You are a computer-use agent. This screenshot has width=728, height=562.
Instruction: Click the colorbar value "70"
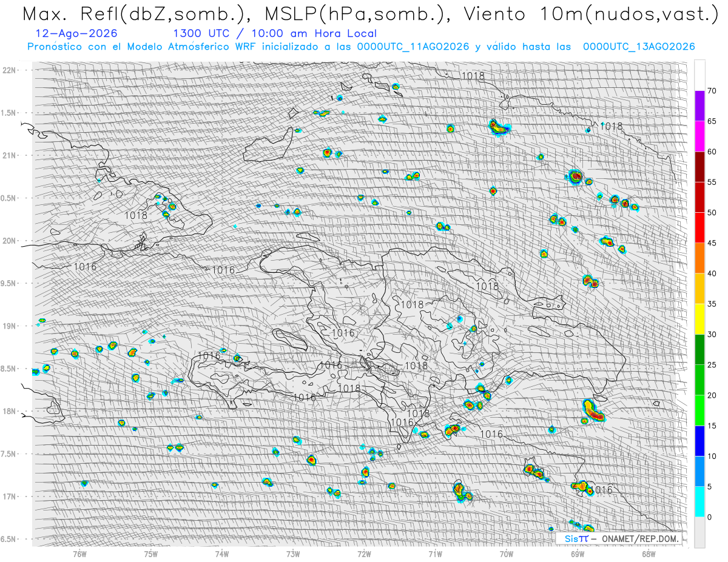coord(712,91)
